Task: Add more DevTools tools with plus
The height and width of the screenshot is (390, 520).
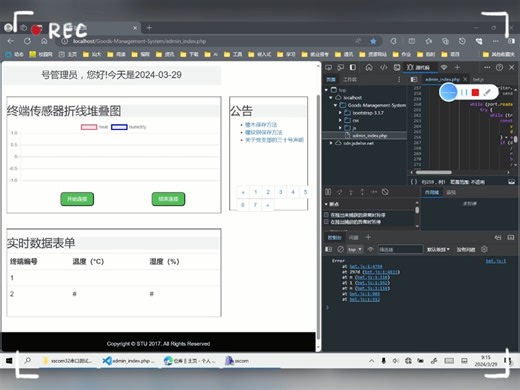Action: tap(457, 67)
